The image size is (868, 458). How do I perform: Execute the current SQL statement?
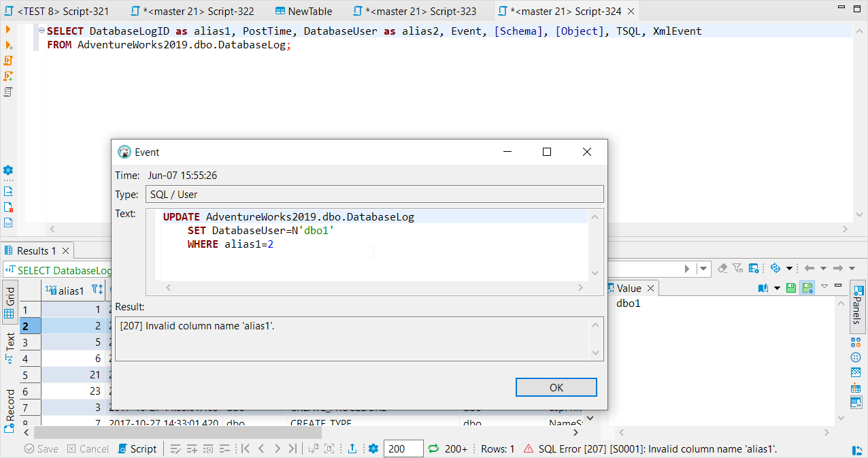pos(9,29)
